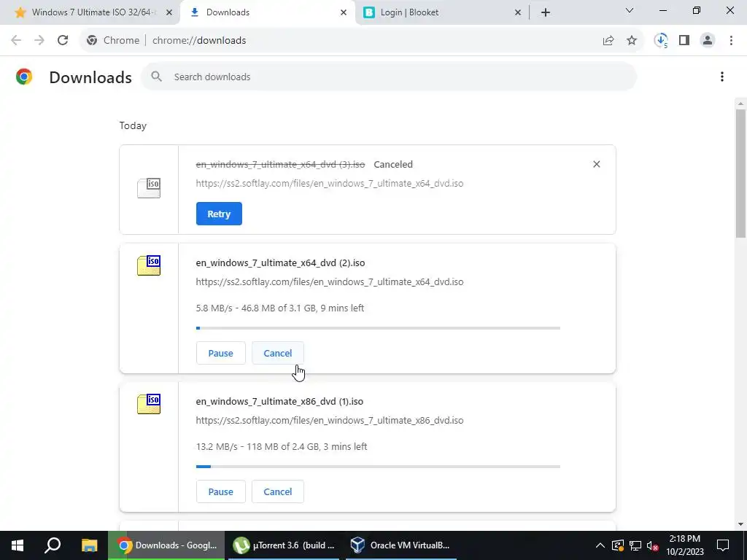Click the file name en_windows_7_ultimate_x86_dvd (1).iso

[x=279, y=402]
